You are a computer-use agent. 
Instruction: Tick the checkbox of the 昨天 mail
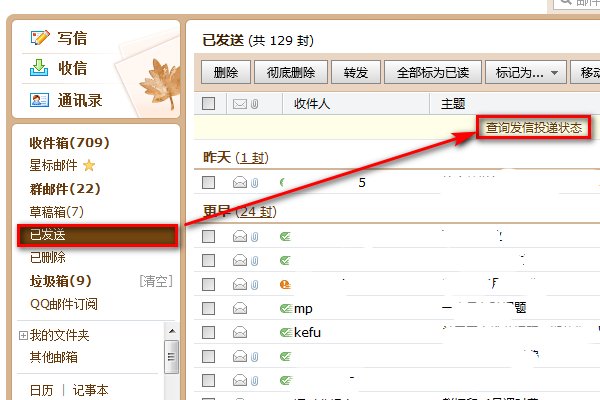click(x=208, y=182)
